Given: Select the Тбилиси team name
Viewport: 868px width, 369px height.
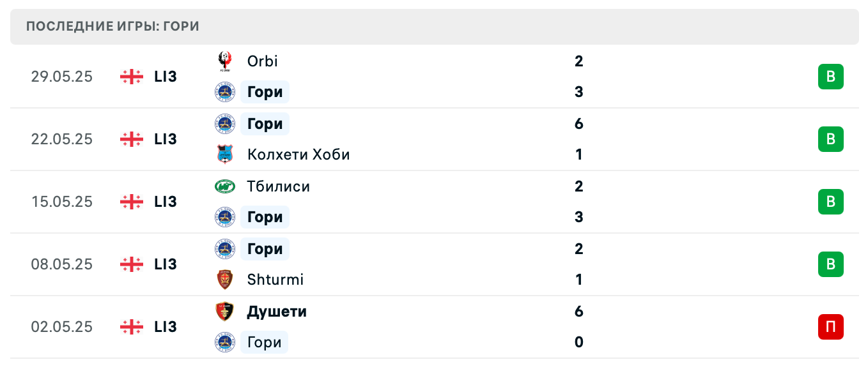Looking at the screenshot, I should coord(278,186).
